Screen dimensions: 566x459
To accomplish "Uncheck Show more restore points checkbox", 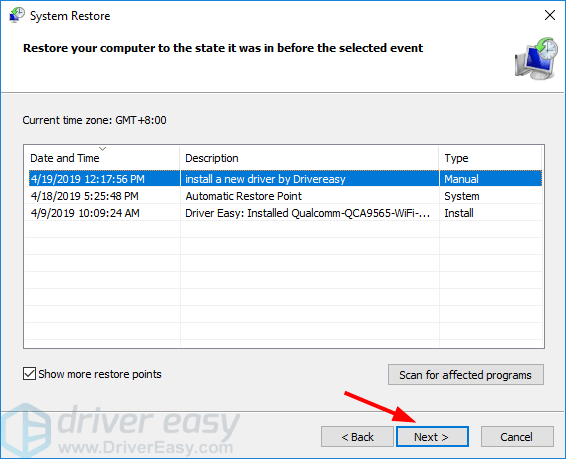I will coord(29,373).
